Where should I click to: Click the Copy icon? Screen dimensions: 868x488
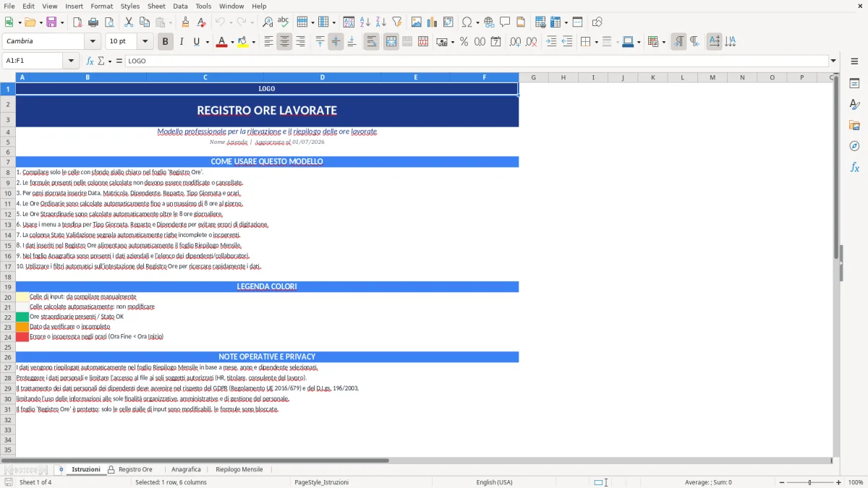pos(145,22)
